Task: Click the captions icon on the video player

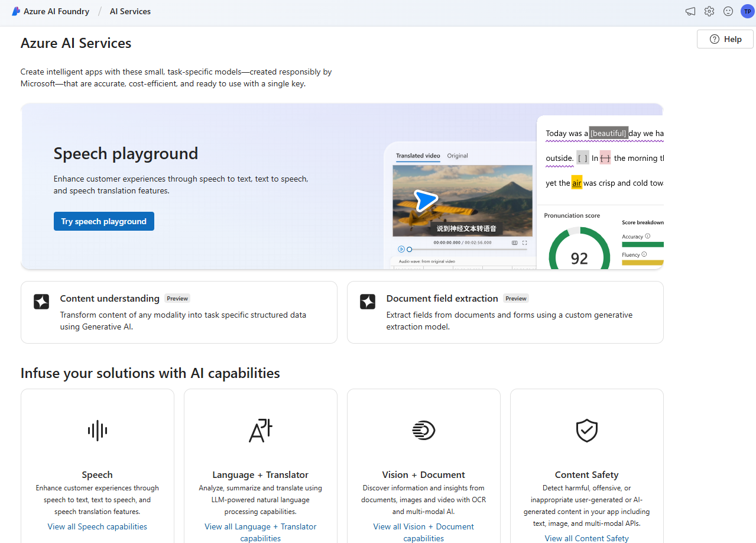Action: coord(514,243)
